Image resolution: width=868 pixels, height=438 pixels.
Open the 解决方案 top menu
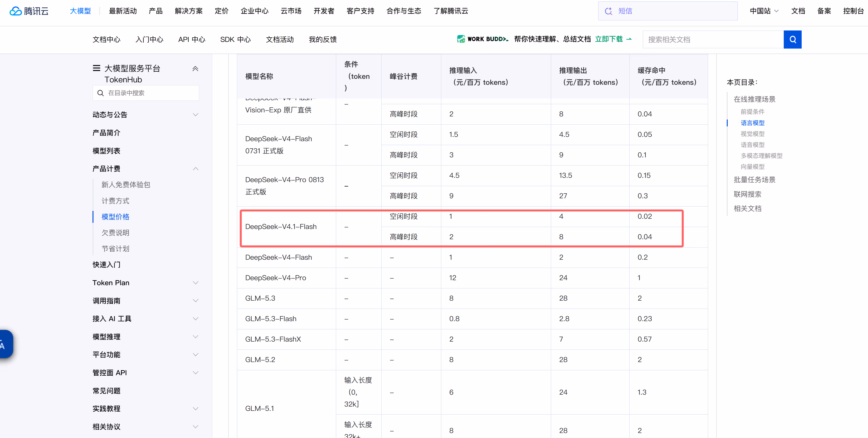189,11
